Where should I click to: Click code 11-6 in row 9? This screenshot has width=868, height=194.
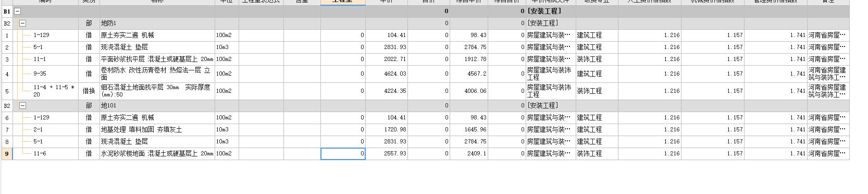[x=40, y=154]
